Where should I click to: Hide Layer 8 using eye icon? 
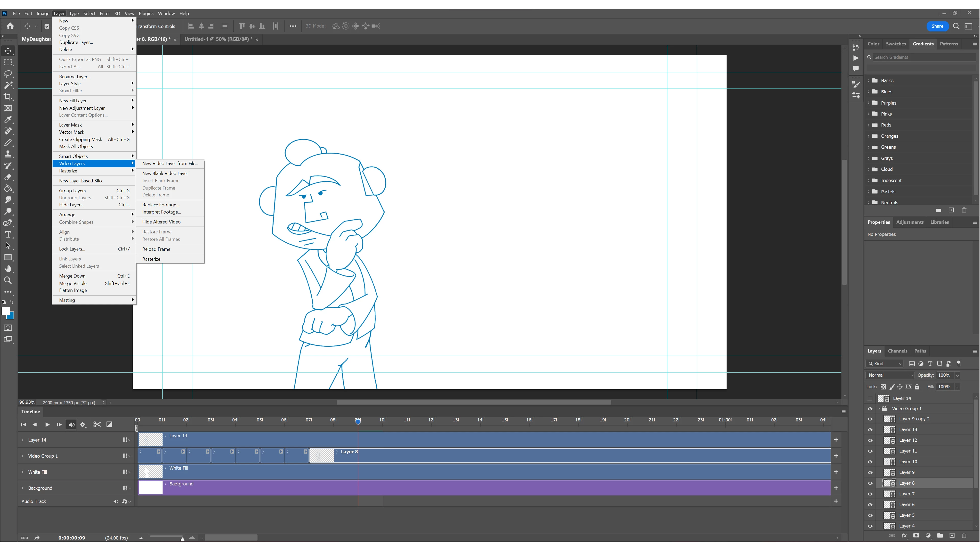click(x=870, y=483)
